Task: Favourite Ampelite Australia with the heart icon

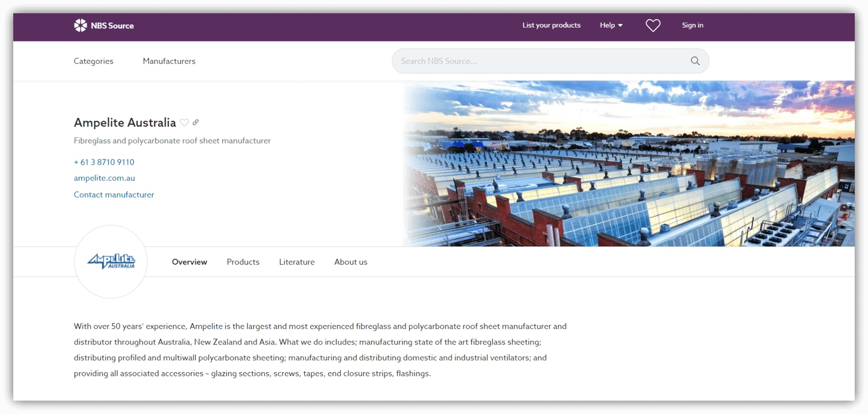Action: click(x=184, y=123)
